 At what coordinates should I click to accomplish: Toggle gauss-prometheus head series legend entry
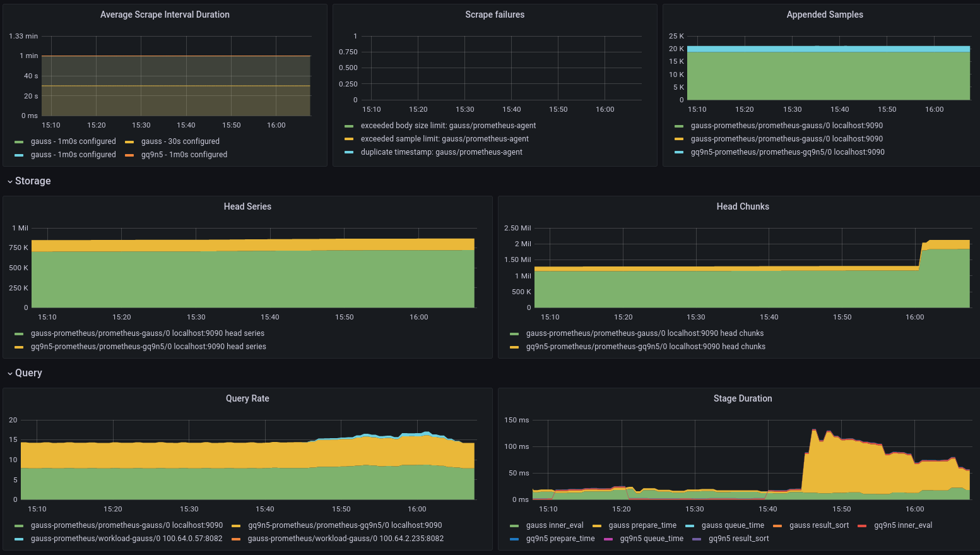pyautogui.click(x=148, y=333)
